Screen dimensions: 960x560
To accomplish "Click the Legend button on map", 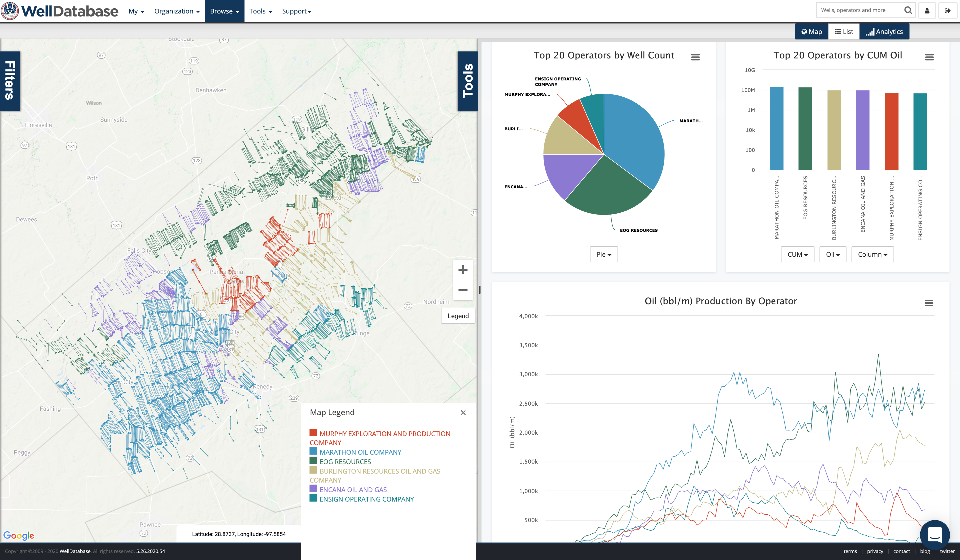I will click(x=458, y=316).
